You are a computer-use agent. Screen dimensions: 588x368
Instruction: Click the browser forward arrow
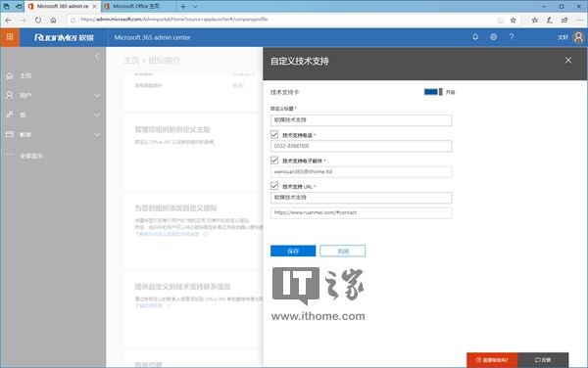[24, 20]
